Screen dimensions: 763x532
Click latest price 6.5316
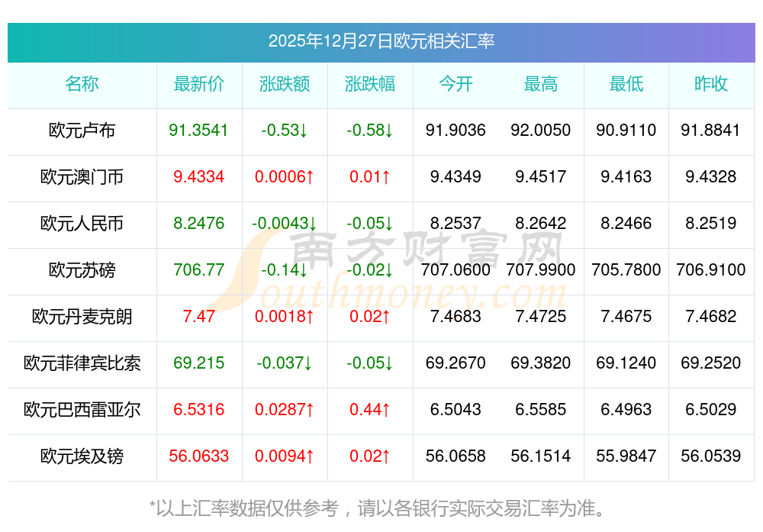click(198, 409)
